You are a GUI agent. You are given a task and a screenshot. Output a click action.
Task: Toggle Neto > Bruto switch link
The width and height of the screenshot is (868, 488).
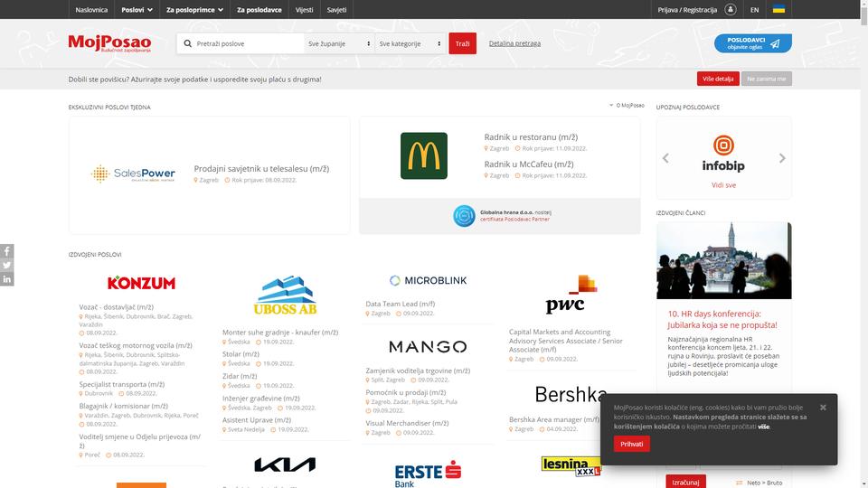759,483
